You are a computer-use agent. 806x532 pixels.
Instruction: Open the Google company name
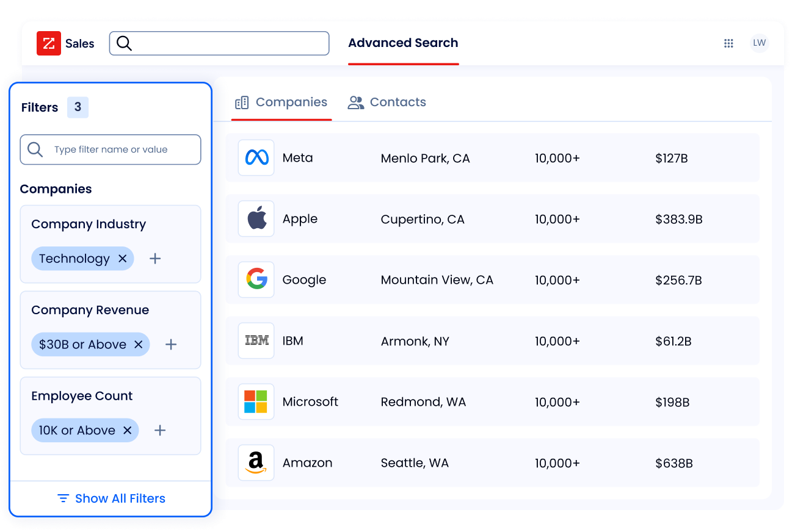(304, 280)
